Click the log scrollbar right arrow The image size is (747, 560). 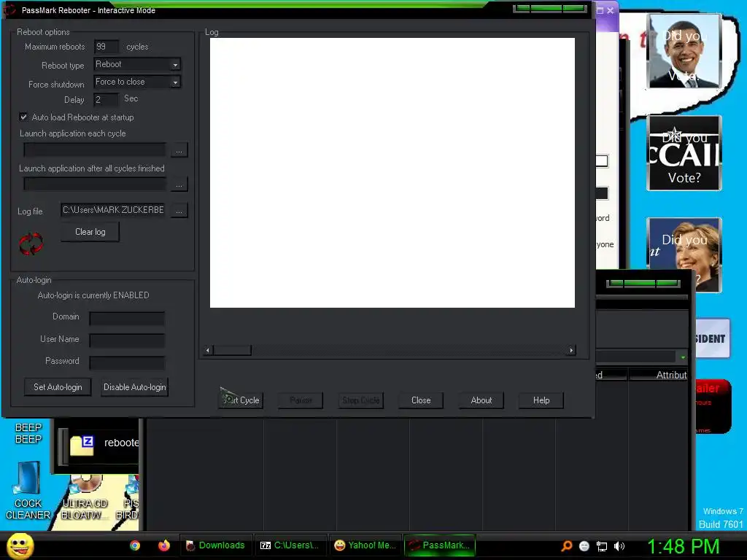(571, 351)
